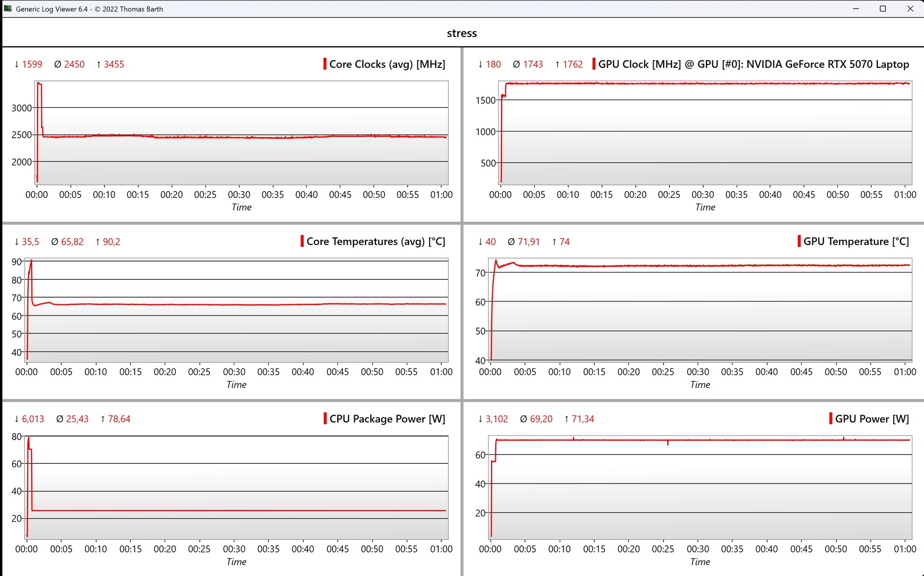The height and width of the screenshot is (576, 924).
Task: Click red swatch beside Core Temperatures legend
Action: 302,241
